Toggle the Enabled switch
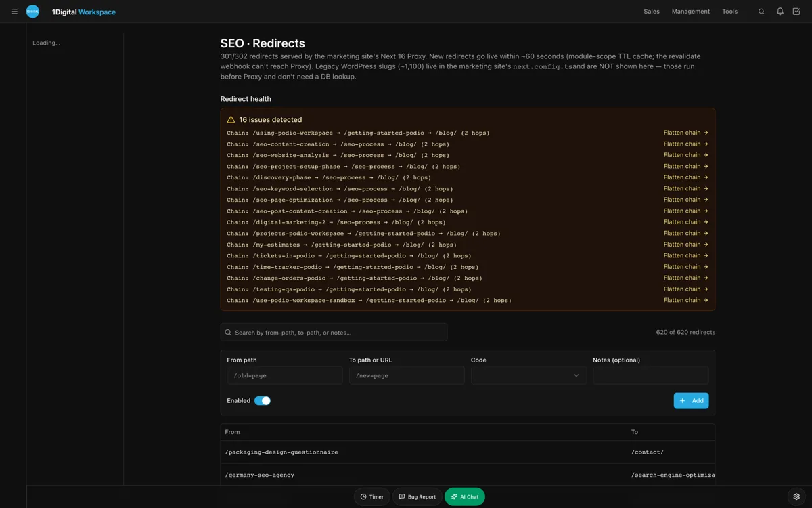Image resolution: width=812 pixels, height=508 pixels. [263, 400]
